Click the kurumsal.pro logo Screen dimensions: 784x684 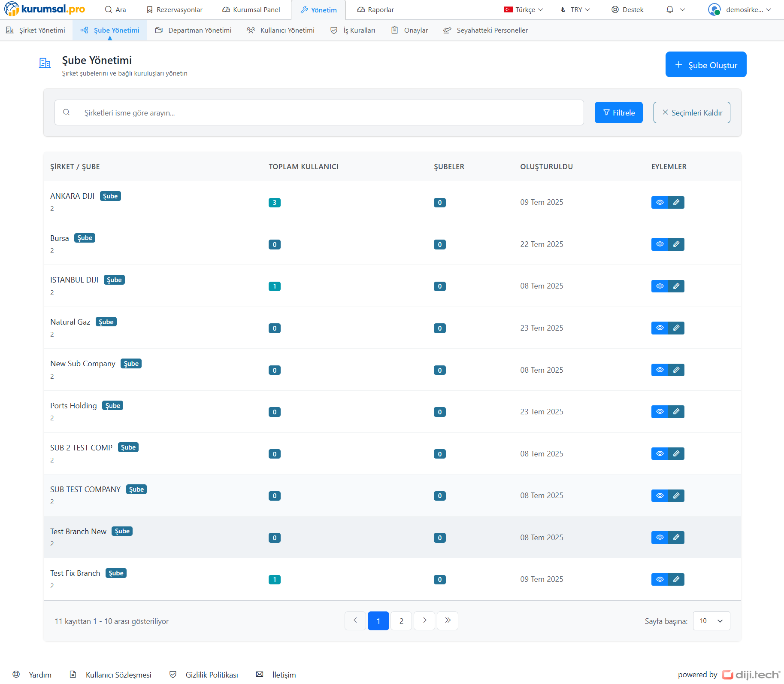[45, 9]
